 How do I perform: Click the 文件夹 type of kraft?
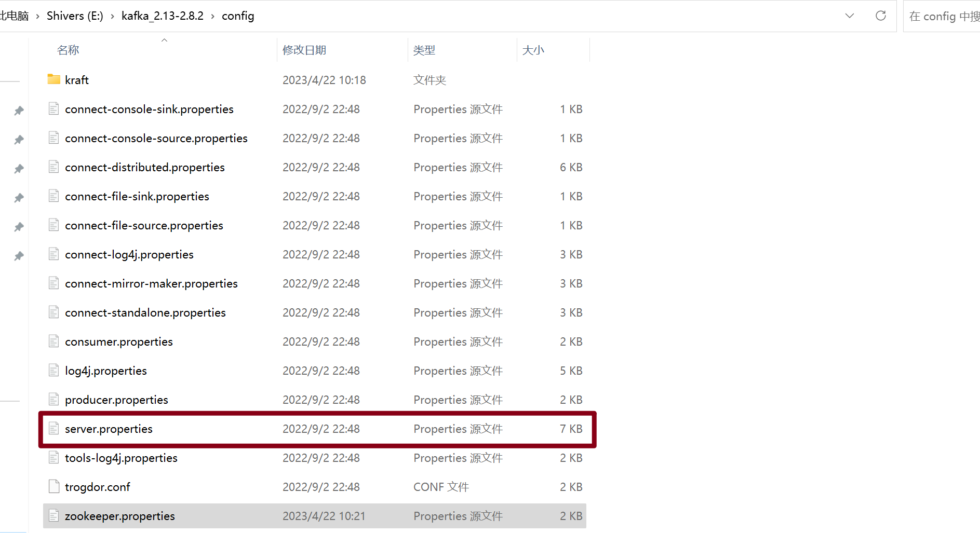point(430,80)
